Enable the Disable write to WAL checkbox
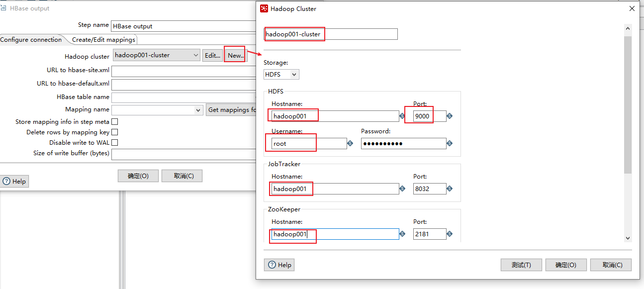This screenshot has width=644, height=289. [114, 142]
